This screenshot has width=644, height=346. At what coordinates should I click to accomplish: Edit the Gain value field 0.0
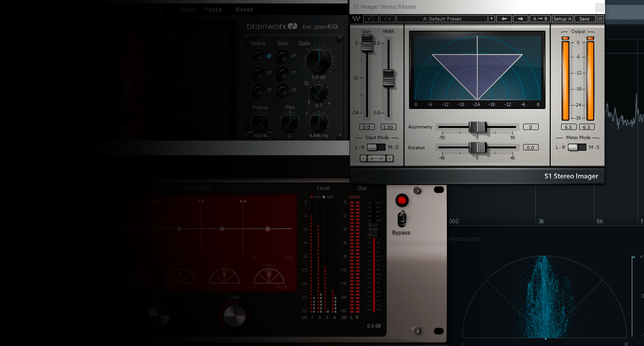coord(367,127)
